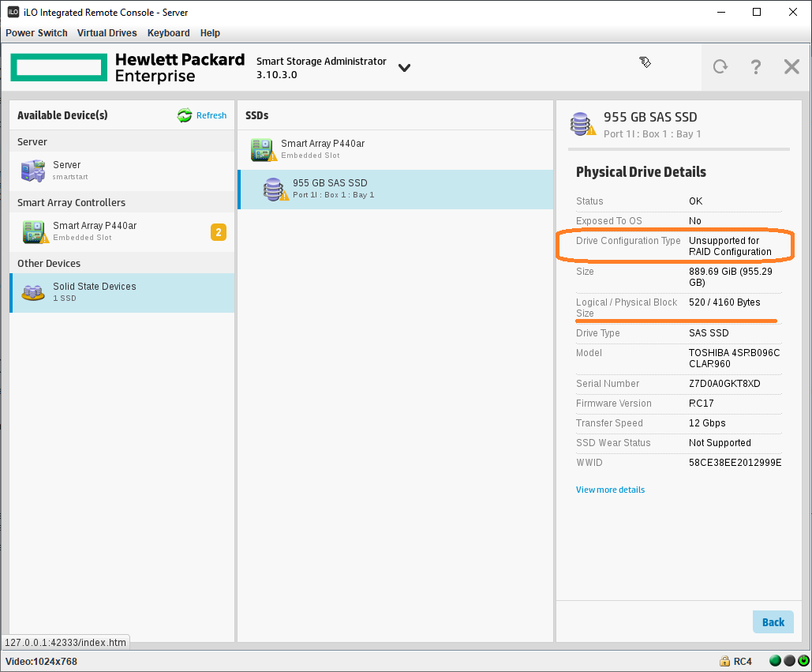
Task: Maximize the iLO Remote Console window
Action: pyautogui.click(x=757, y=12)
